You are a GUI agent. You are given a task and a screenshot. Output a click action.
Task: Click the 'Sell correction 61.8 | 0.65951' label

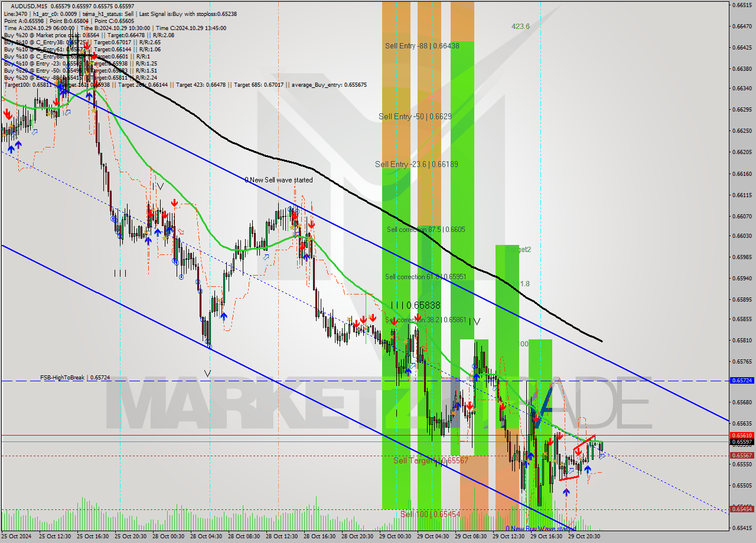[x=425, y=276]
